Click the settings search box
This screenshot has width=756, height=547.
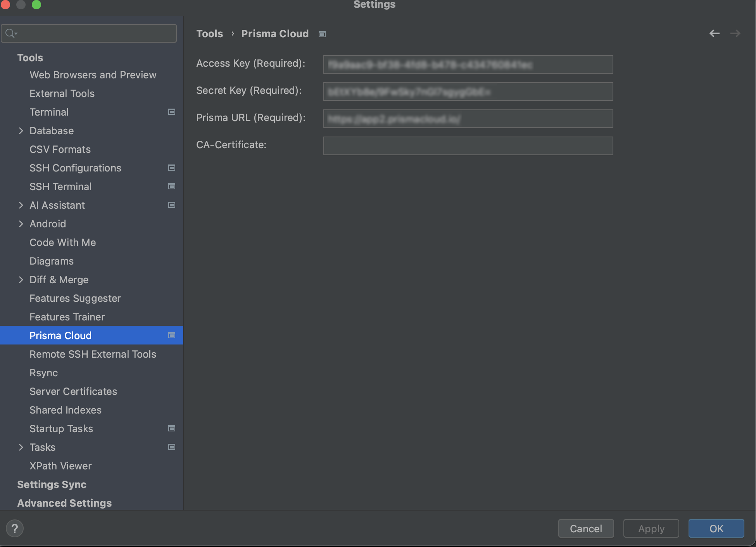click(x=89, y=33)
